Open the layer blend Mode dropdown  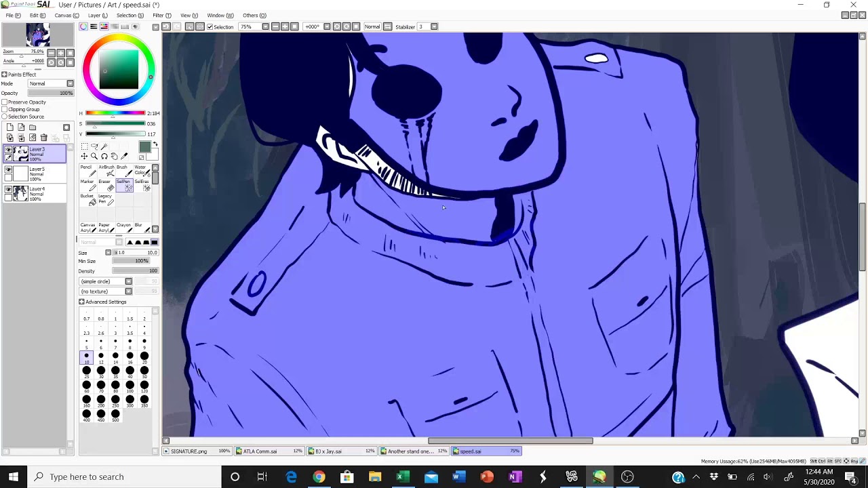70,83
